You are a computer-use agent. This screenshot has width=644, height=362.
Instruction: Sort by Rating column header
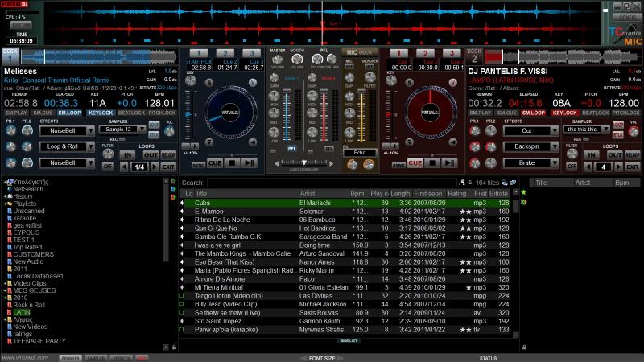(458, 194)
